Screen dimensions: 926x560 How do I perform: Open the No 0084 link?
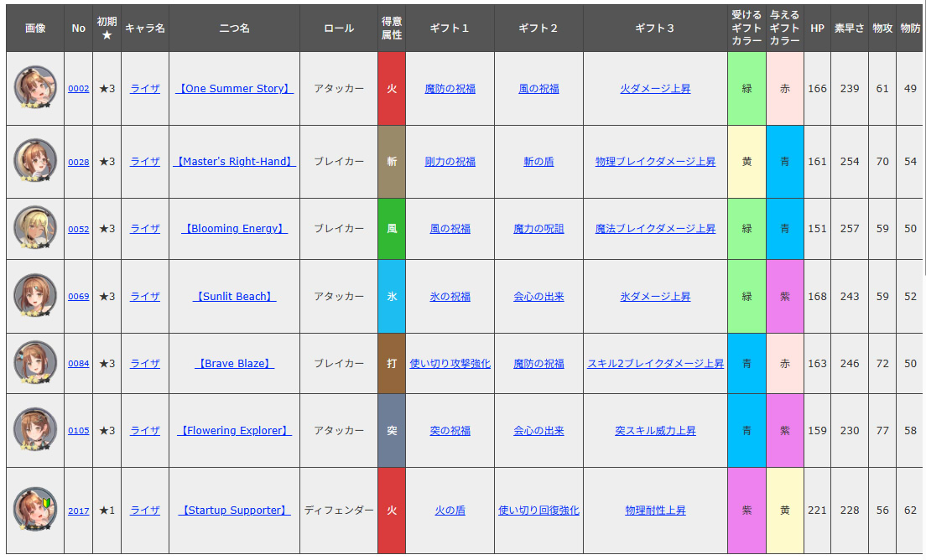(x=79, y=364)
